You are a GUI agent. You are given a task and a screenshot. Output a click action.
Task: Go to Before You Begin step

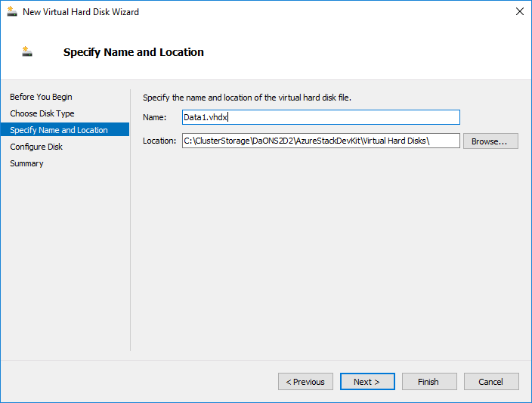tap(41, 97)
